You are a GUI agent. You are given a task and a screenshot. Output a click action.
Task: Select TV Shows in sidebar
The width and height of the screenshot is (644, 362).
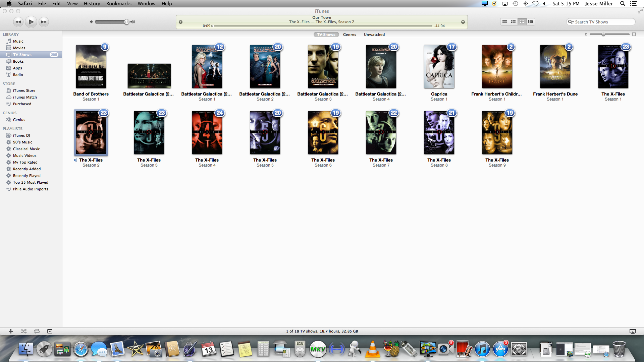click(31, 55)
